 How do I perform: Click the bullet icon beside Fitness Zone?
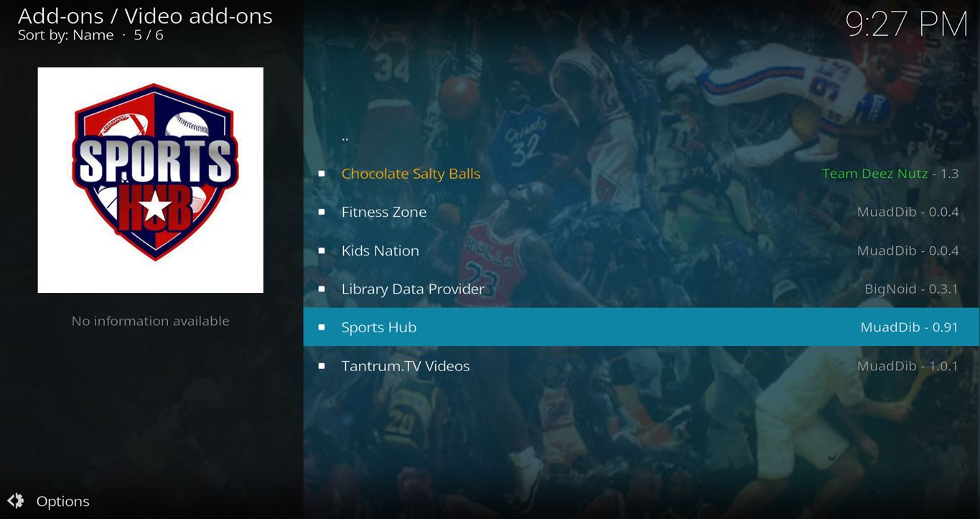(322, 212)
